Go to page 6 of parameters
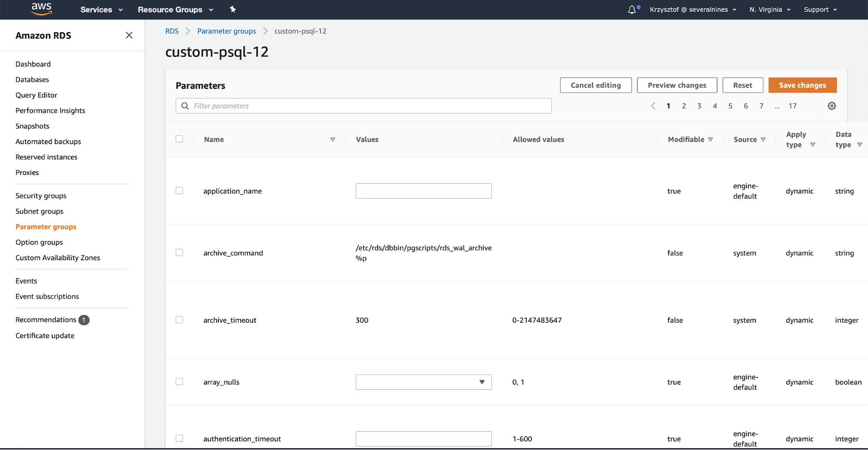This screenshot has height=450, width=868. (x=746, y=106)
